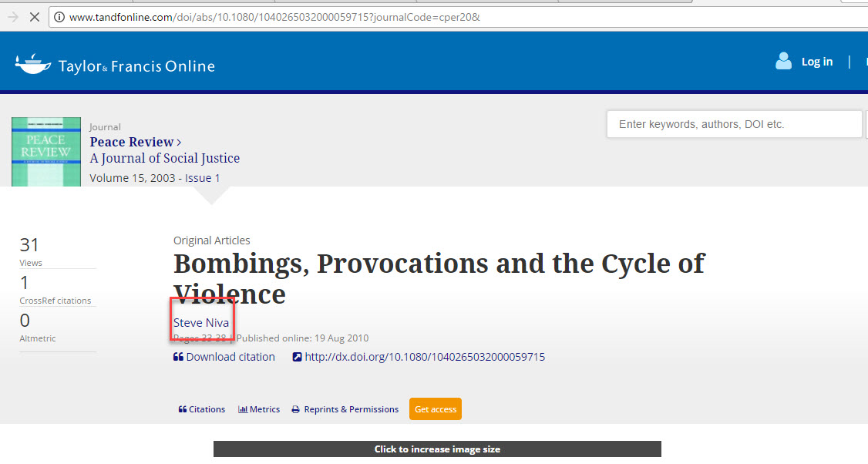Screen dimensions: 868x464
Task: Click the Download citation link
Action: (x=230, y=357)
